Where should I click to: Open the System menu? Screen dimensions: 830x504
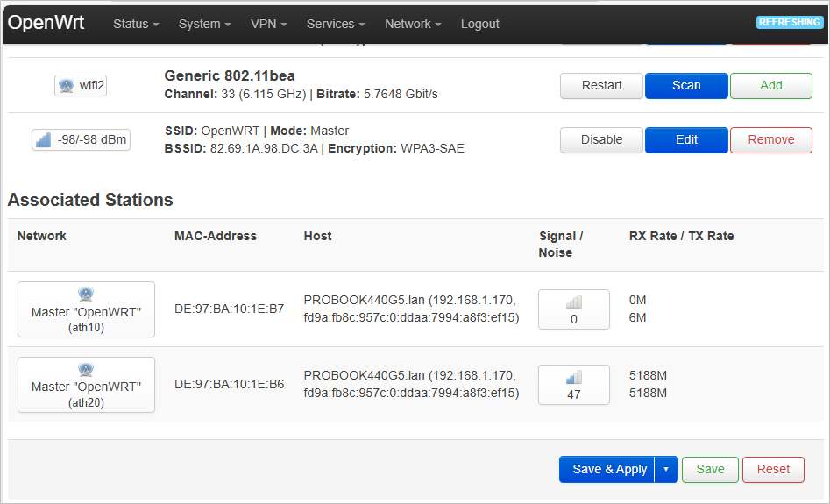[x=204, y=24]
